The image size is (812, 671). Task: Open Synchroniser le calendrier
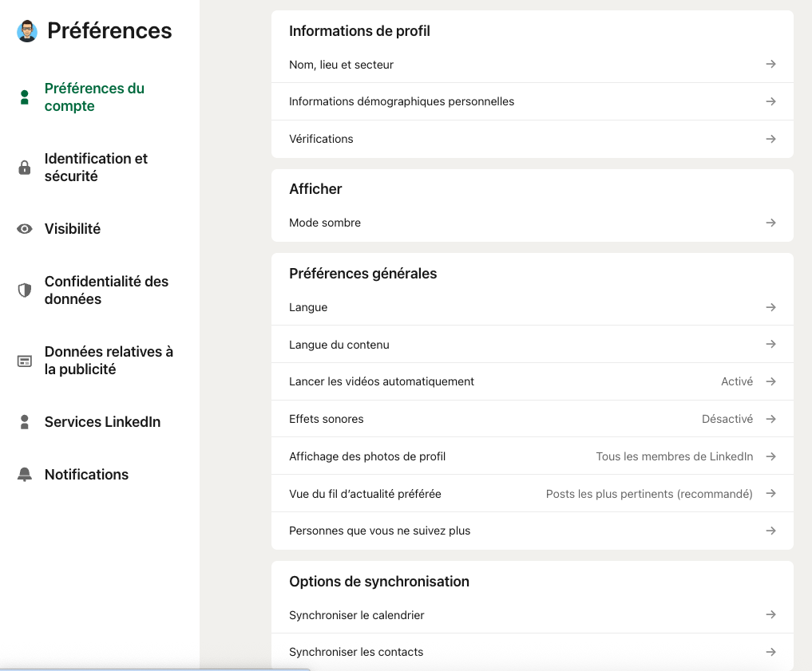(357, 615)
